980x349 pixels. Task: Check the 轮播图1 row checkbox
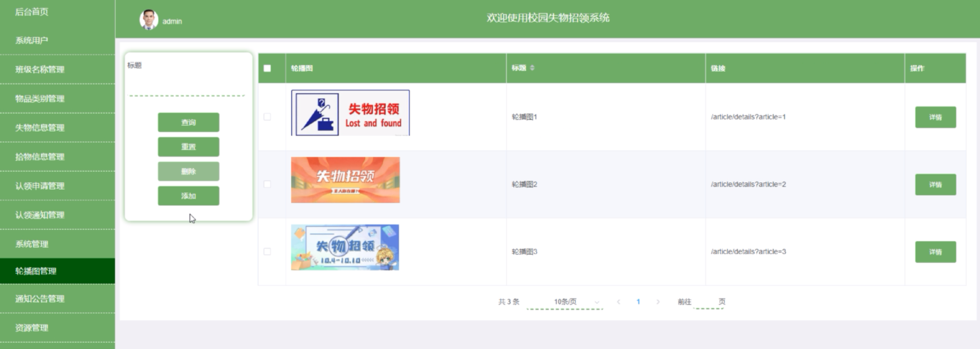(x=267, y=117)
